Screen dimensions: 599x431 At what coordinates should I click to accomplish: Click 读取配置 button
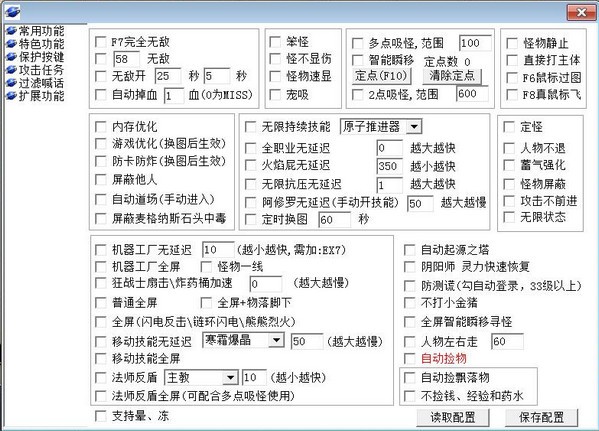coord(453,417)
